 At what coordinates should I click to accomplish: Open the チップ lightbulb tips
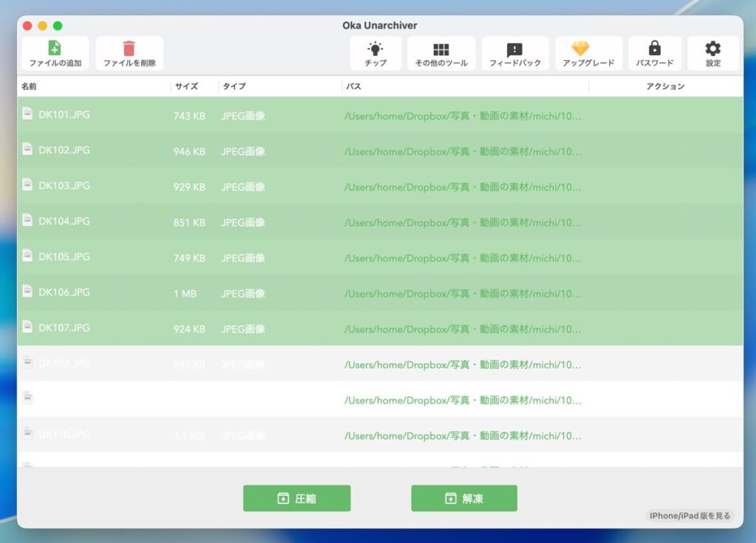(x=376, y=49)
